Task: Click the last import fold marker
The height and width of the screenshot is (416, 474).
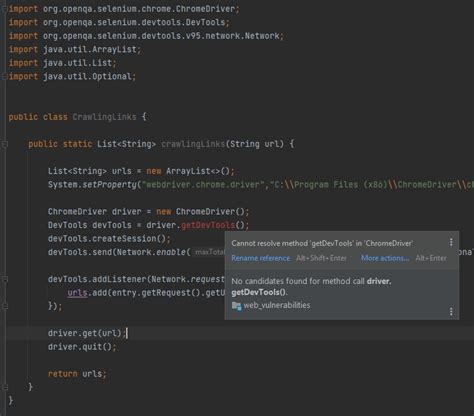Action: click(x=5, y=76)
